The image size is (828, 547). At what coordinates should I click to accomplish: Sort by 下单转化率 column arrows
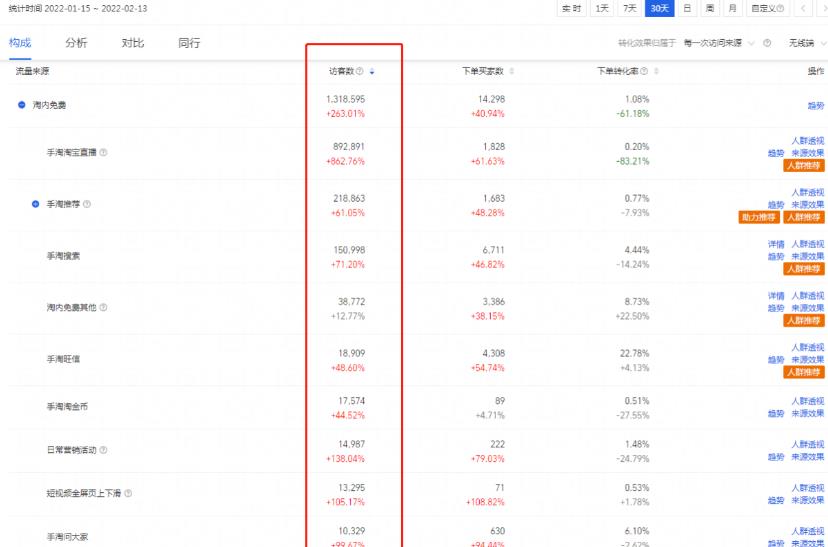pyautogui.click(x=656, y=71)
